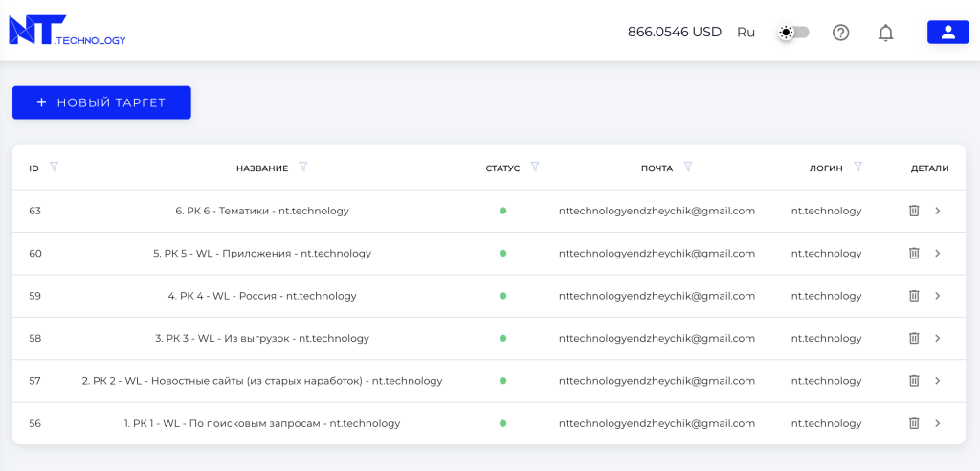
Task: Delete target with ID 56
Action: click(x=914, y=423)
